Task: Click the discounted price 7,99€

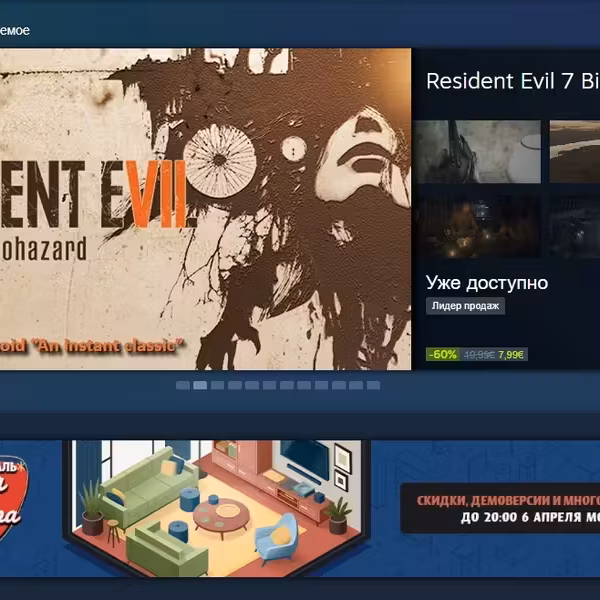Action: (511, 355)
